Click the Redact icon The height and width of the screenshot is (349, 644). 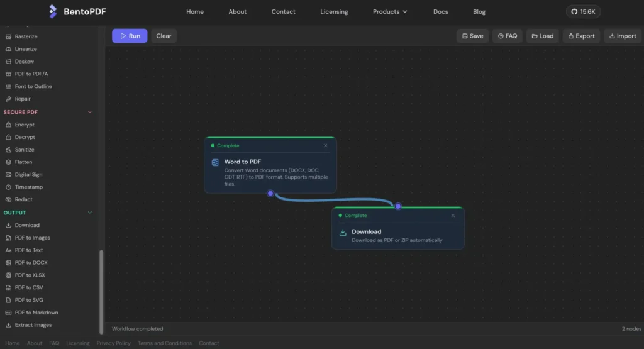8,199
